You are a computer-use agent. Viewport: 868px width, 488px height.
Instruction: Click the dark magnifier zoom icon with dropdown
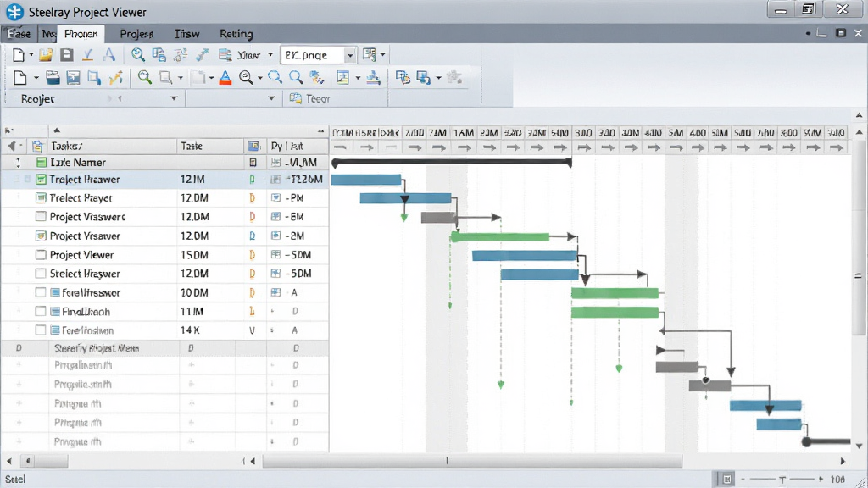click(247, 77)
